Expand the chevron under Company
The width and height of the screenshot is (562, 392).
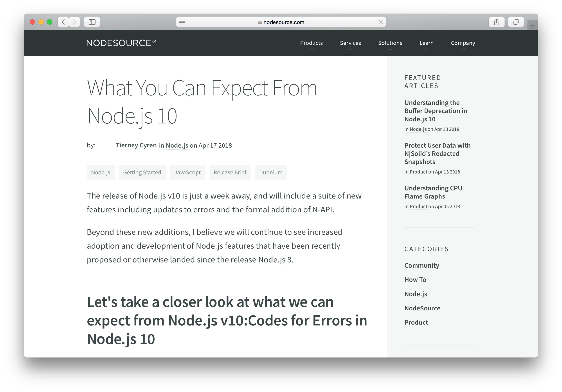point(463,49)
